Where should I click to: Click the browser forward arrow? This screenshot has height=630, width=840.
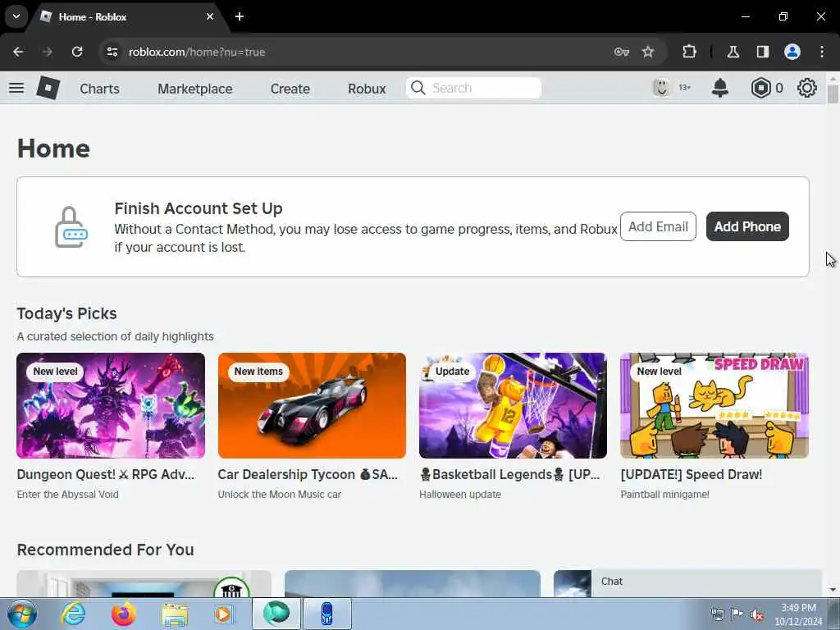click(x=47, y=52)
